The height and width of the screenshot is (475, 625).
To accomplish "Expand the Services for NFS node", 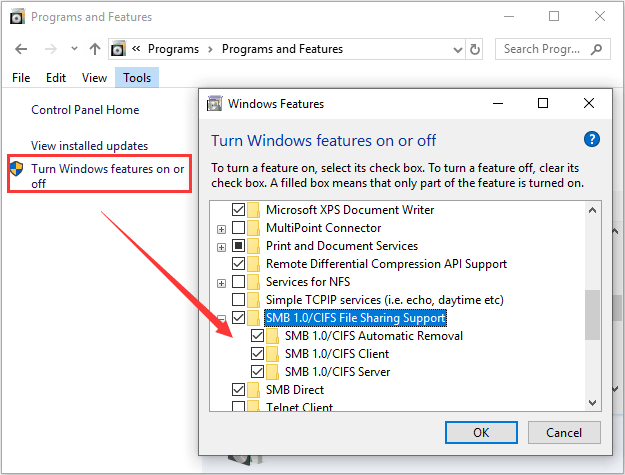I will coord(221,283).
